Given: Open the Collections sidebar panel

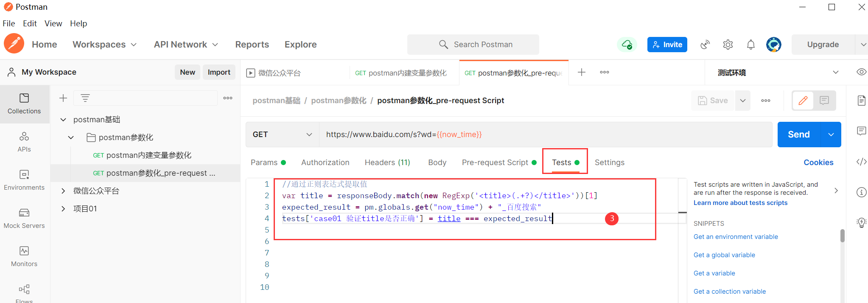Looking at the screenshot, I should pos(24,104).
